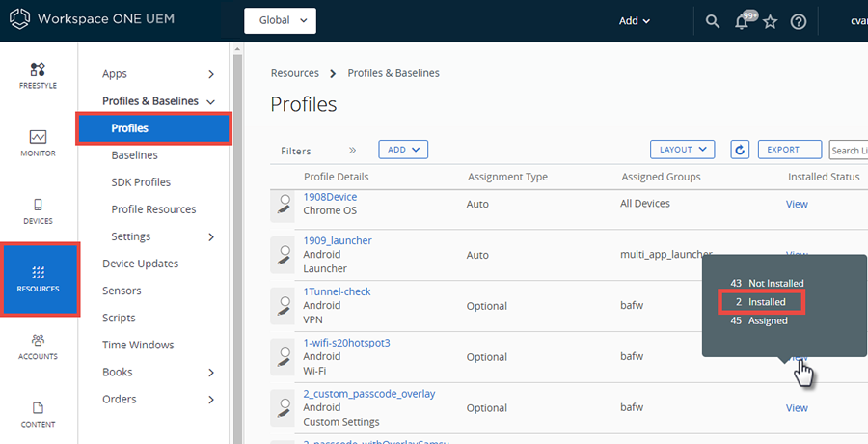Open the help question mark icon
The width and height of the screenshot is (868, 444).
pyautogui.click(x=799, y=21)
